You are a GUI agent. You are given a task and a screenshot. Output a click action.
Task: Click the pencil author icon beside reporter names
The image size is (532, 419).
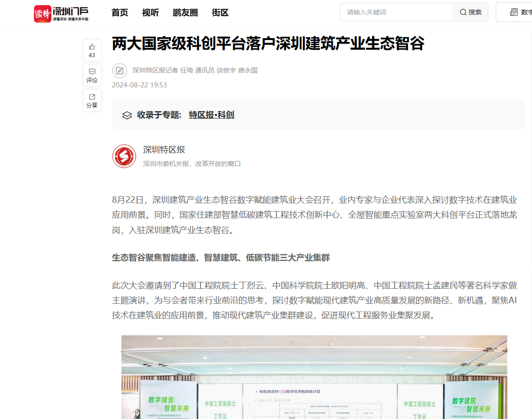coord(120,70)
